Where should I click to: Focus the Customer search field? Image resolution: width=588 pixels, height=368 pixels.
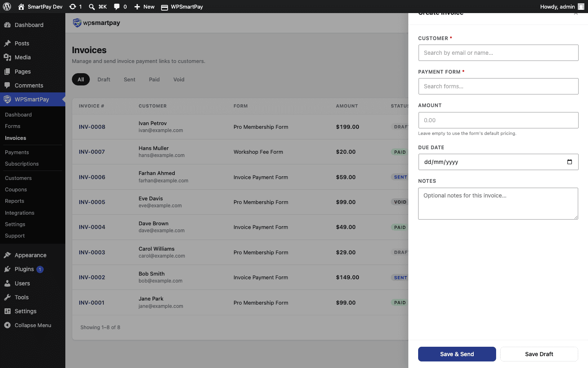pos(498,53)
